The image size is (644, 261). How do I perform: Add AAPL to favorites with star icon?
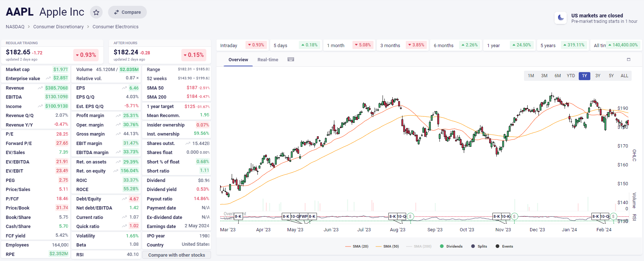pos(96,12)
